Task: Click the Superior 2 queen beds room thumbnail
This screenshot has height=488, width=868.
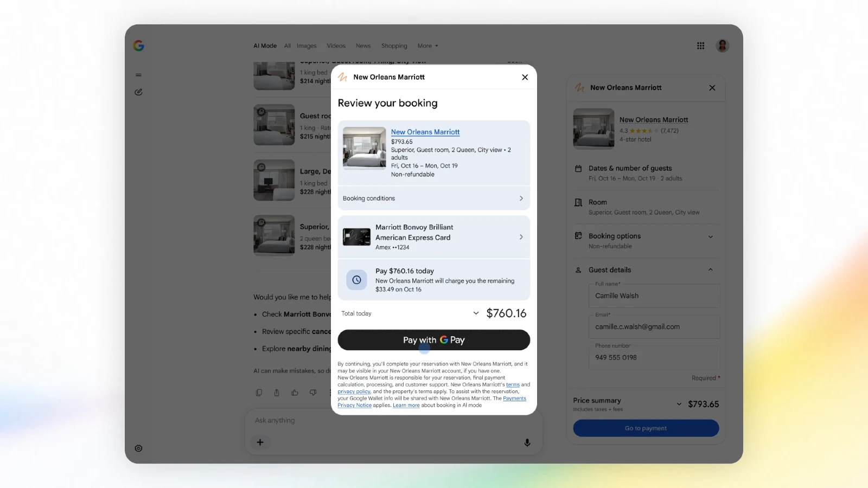Action: (274, 235)
